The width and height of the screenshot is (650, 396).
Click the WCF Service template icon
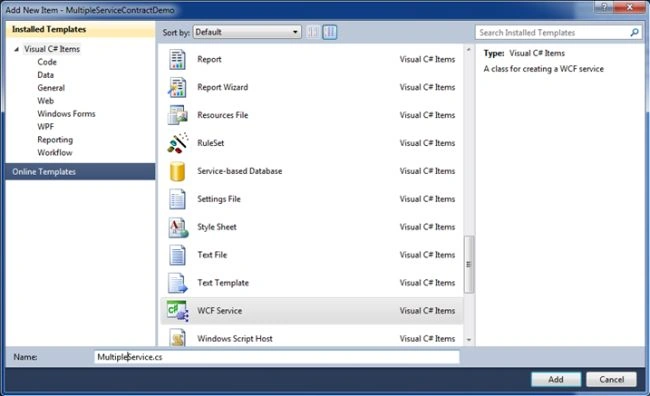click(178, 311)
